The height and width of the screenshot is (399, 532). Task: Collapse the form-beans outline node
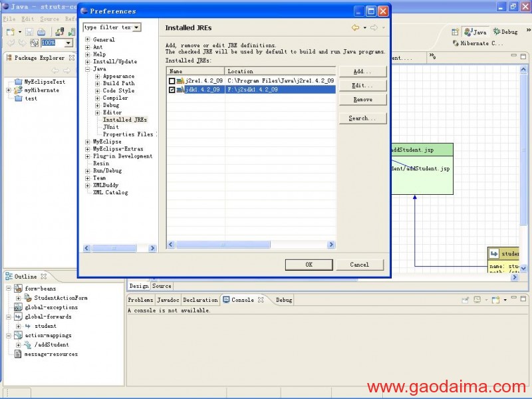coord(9,289)
